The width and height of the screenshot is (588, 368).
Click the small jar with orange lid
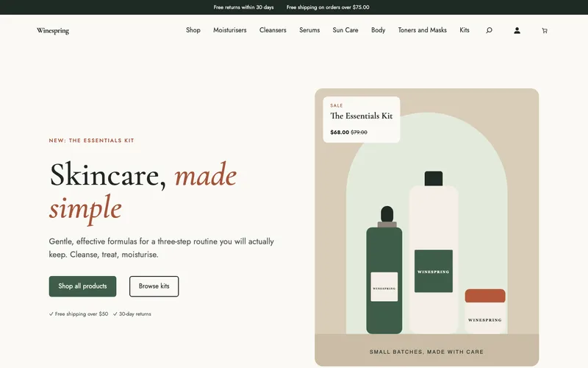[x=485, y=311]
